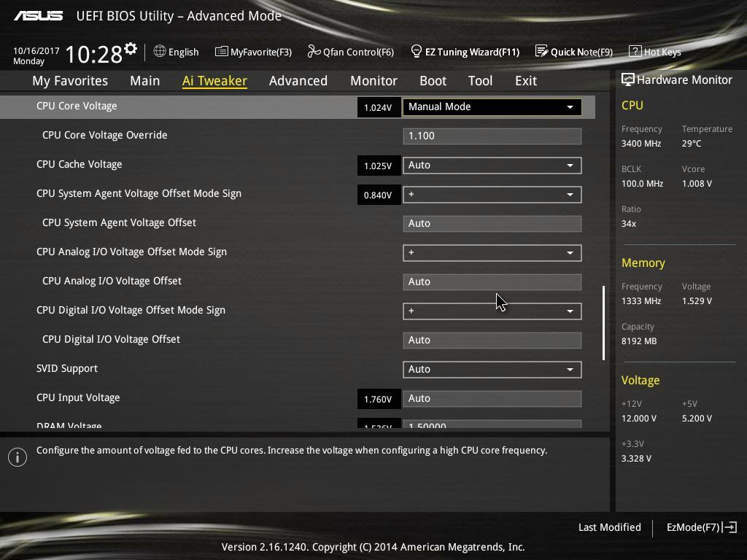Open the Tool tab

(480, 81)
